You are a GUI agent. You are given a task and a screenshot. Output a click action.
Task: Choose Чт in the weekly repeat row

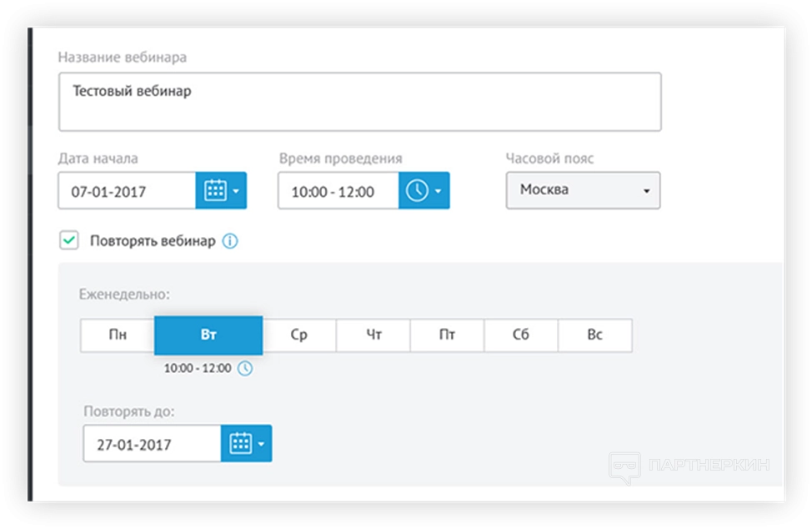point(373,335)
